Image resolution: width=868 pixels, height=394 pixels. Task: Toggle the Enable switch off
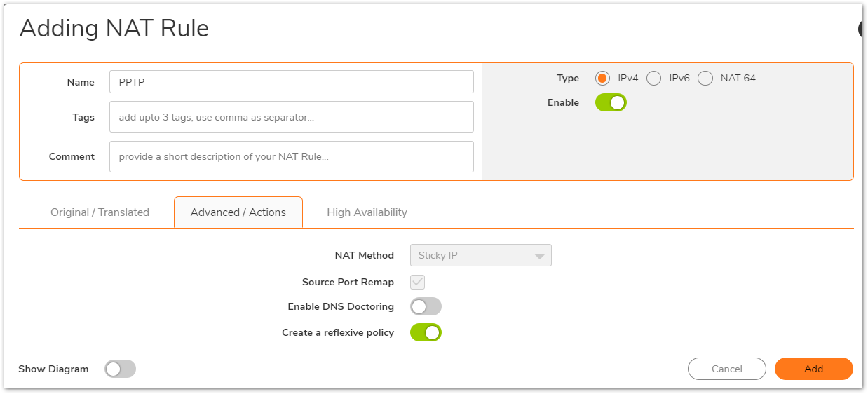[x=611, y=103]
